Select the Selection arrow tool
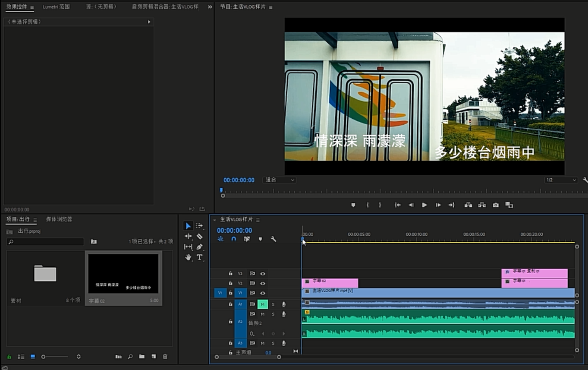 pyautogui.click(x=188, y=226)
